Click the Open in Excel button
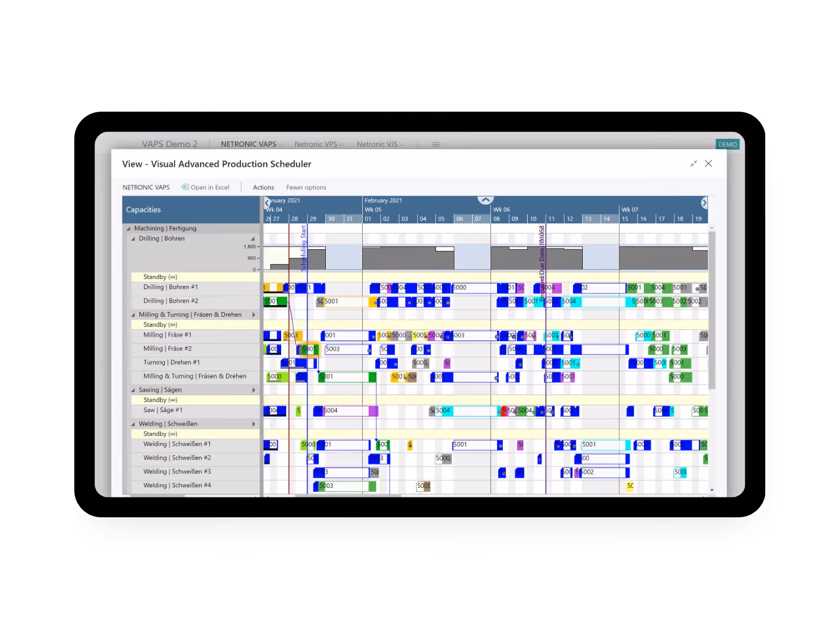 205,188
